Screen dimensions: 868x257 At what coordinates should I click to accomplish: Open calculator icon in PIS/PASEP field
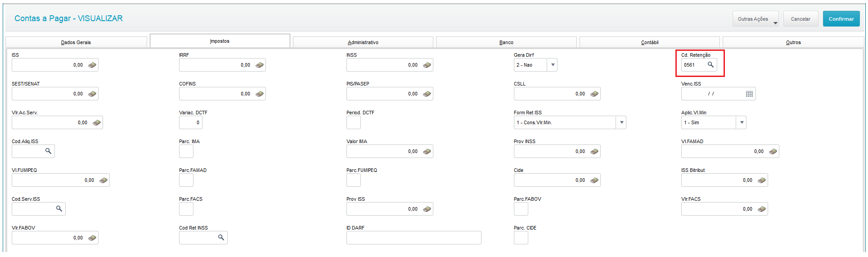pyautogui.click(x=427, y=94)
